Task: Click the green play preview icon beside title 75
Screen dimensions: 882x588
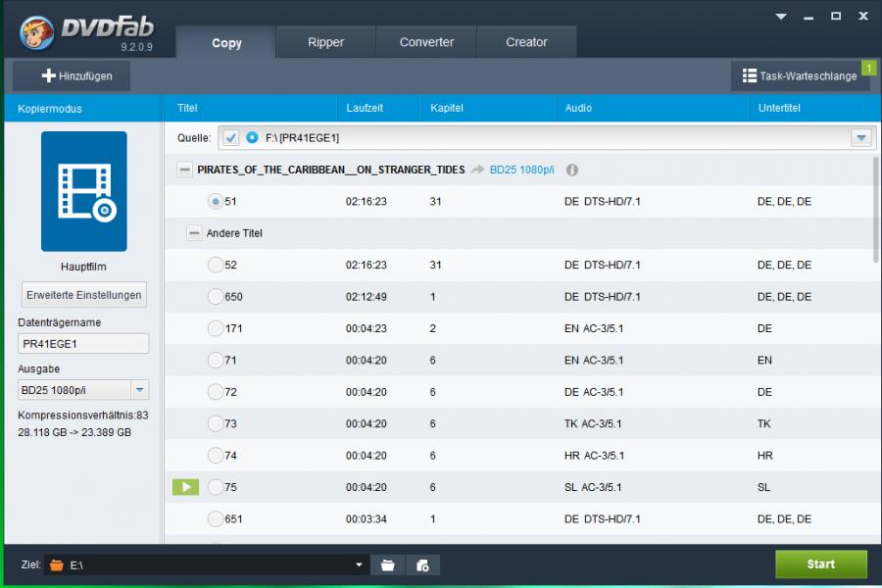Action: click(x=185, y=487)
